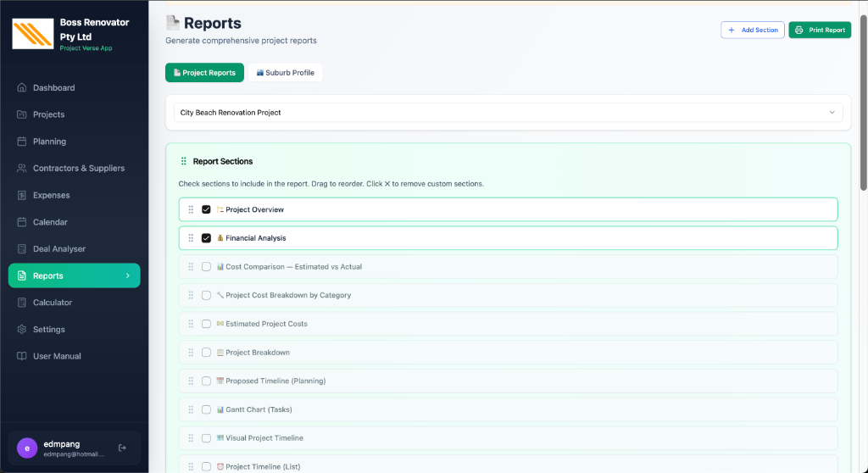
Task: Enable the Estimated Project Costs checkbox
Action: click(206, 324)
